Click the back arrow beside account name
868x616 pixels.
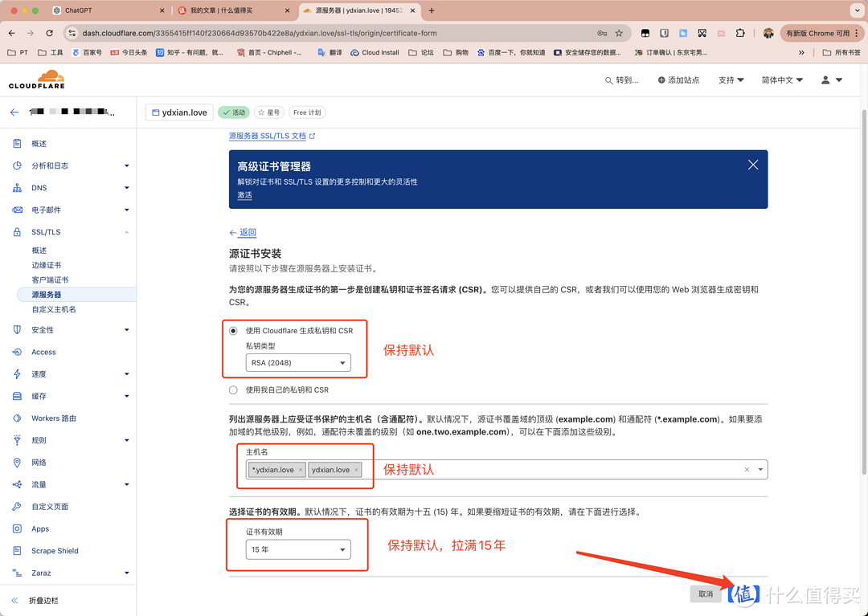pos(14,112)
